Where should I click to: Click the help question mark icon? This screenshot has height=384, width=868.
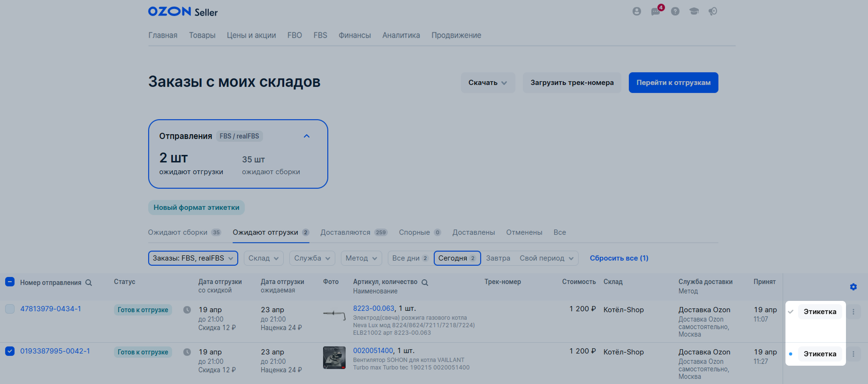click(675, 11)
